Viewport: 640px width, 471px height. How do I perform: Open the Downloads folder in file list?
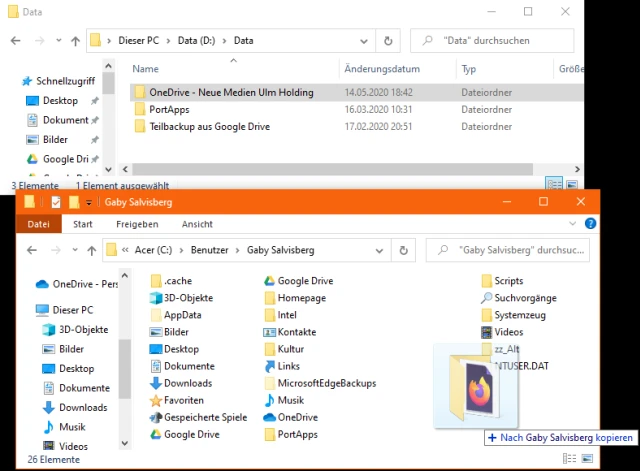[x=187, y=383]
